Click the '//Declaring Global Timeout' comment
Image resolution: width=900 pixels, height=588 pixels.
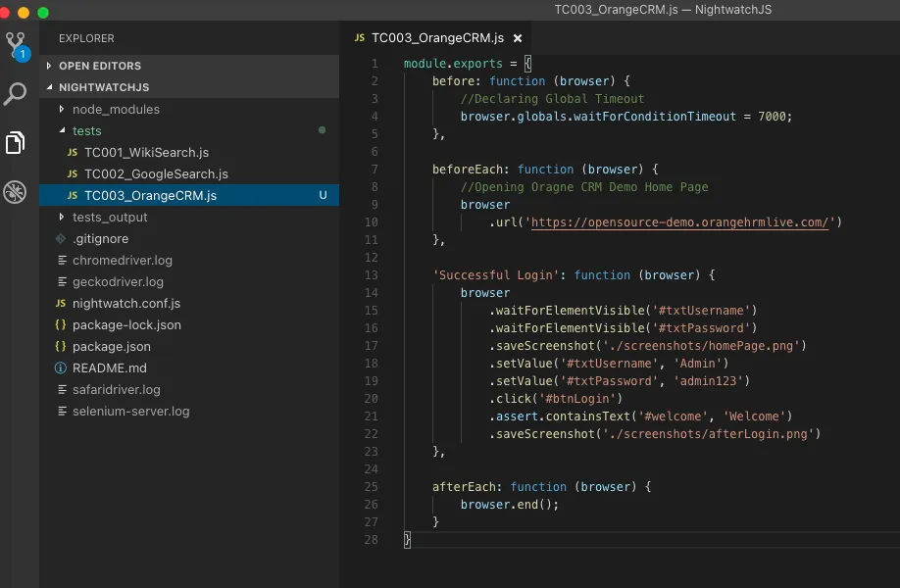552,99
